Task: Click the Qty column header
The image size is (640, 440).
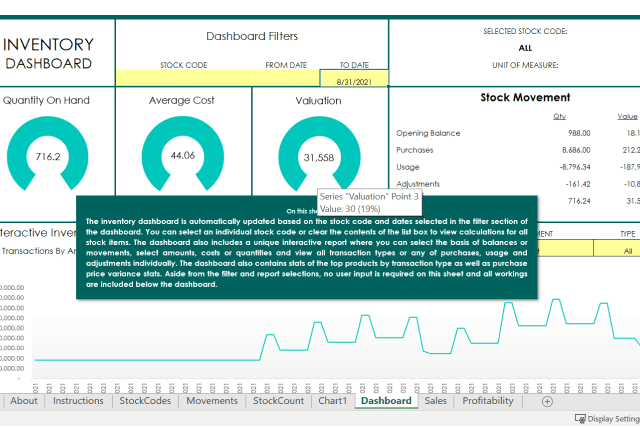Action: coord(560,116)
